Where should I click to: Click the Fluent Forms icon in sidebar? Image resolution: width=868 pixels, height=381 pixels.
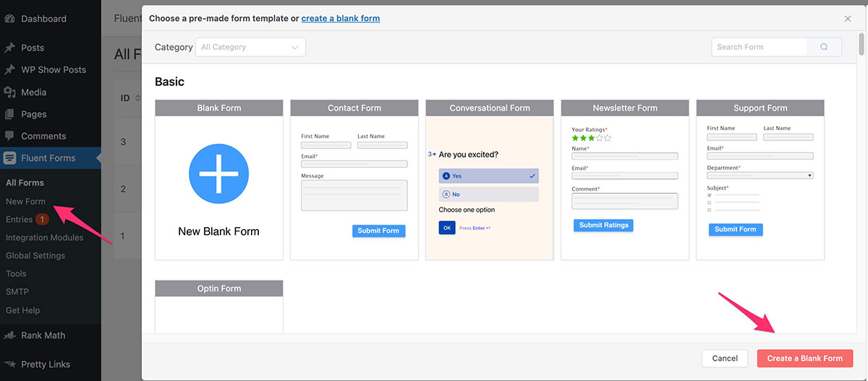coord(9,158)
